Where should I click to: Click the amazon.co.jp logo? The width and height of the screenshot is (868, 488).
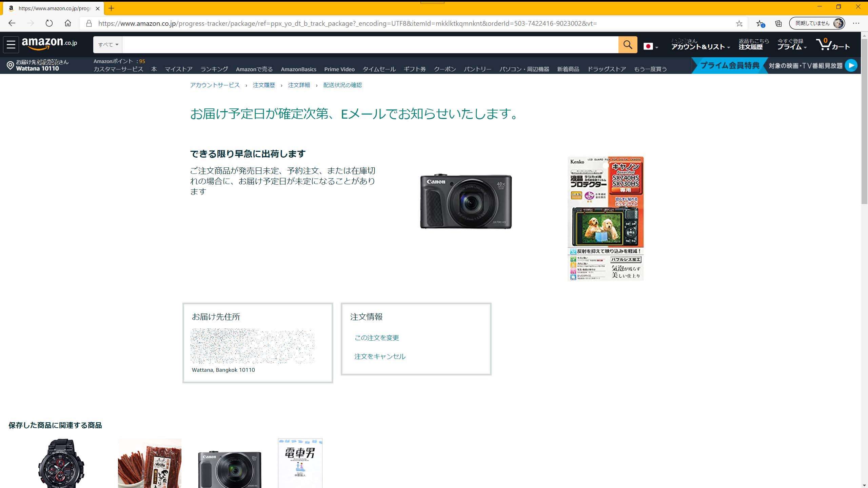50,44
